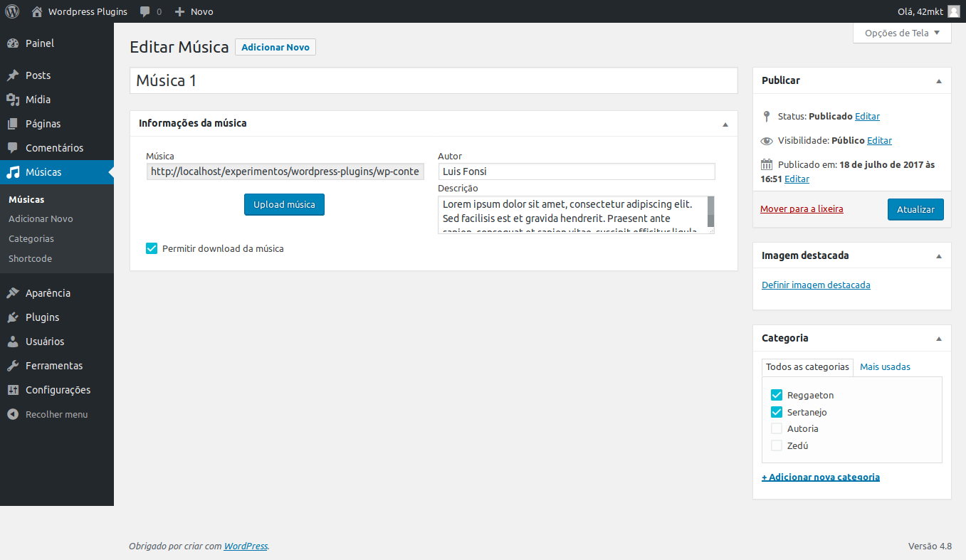
Task: Edit the published date link
Action: click(797, 179)
